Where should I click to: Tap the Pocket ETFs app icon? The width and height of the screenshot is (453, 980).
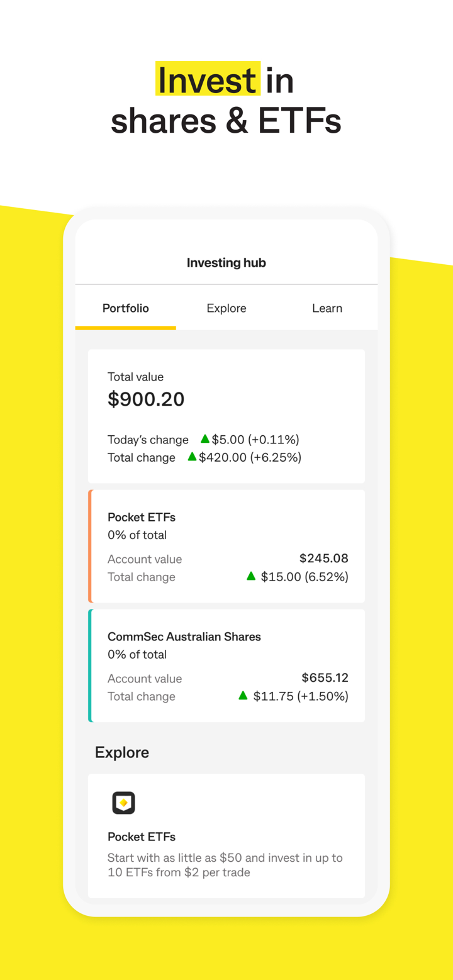tap(123, 803)
